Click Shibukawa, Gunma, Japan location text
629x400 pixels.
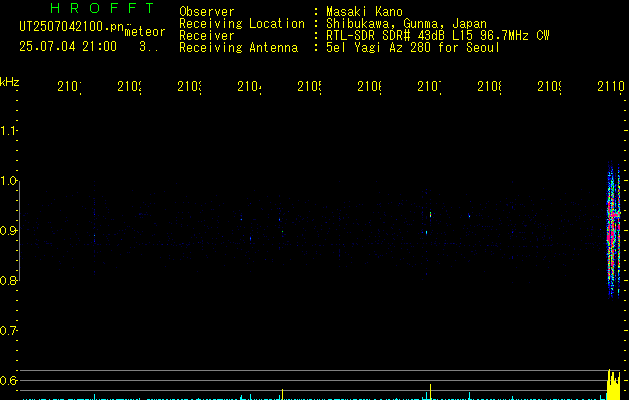[406, 24]
